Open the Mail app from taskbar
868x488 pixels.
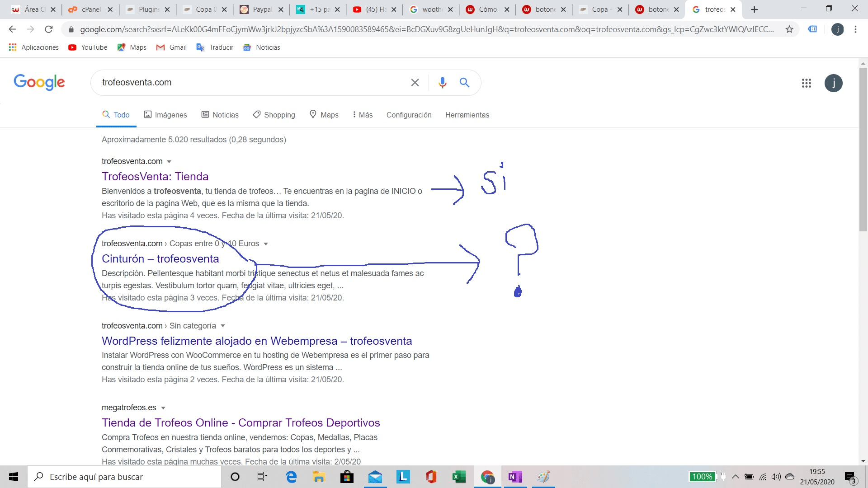pyautogui.click(x=375, y=477)
